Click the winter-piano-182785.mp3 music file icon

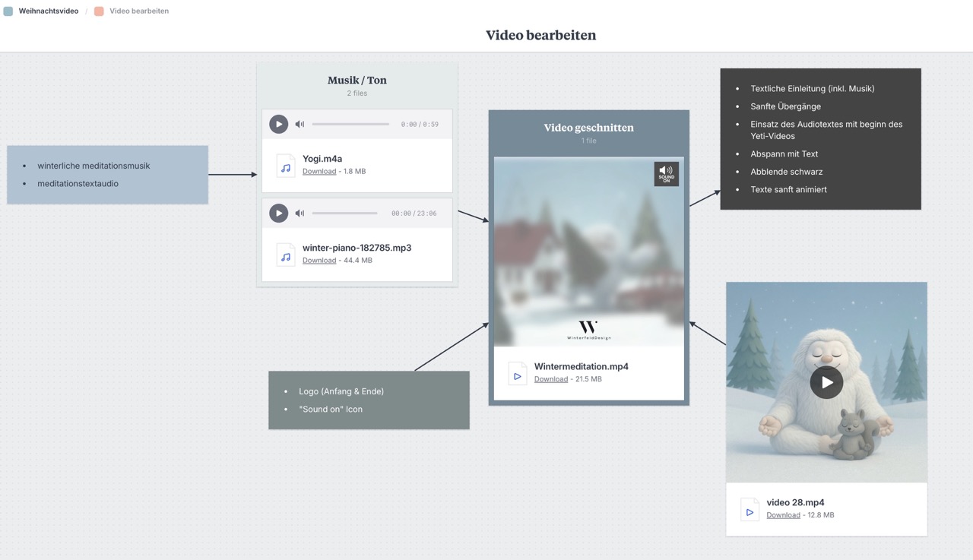coord(286,255)
